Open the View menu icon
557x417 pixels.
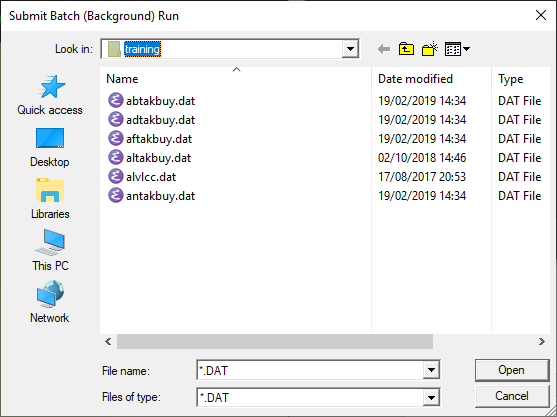(457, 49)
